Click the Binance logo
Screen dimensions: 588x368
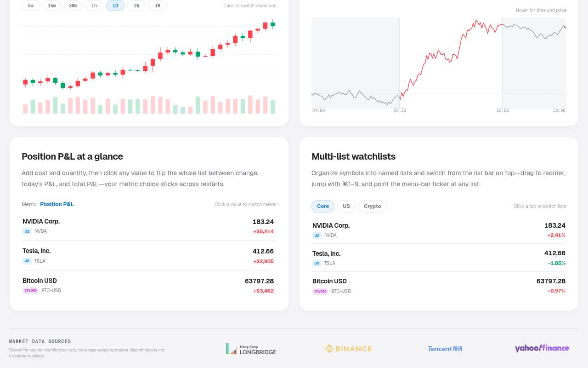(348, 349)
